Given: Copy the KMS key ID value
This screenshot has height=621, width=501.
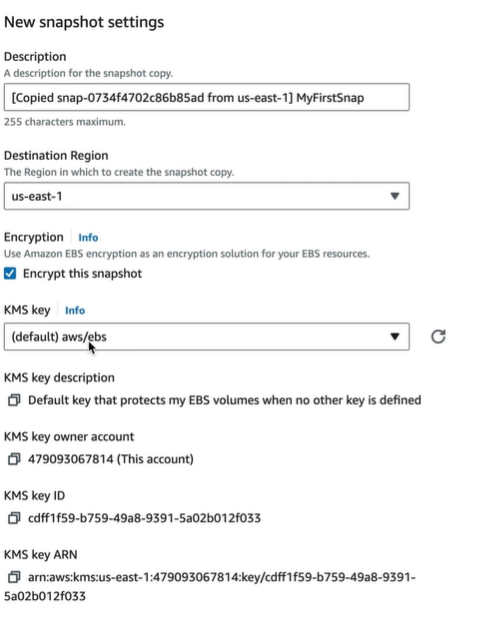Looking at the screenshot, I should coord(14,518).
